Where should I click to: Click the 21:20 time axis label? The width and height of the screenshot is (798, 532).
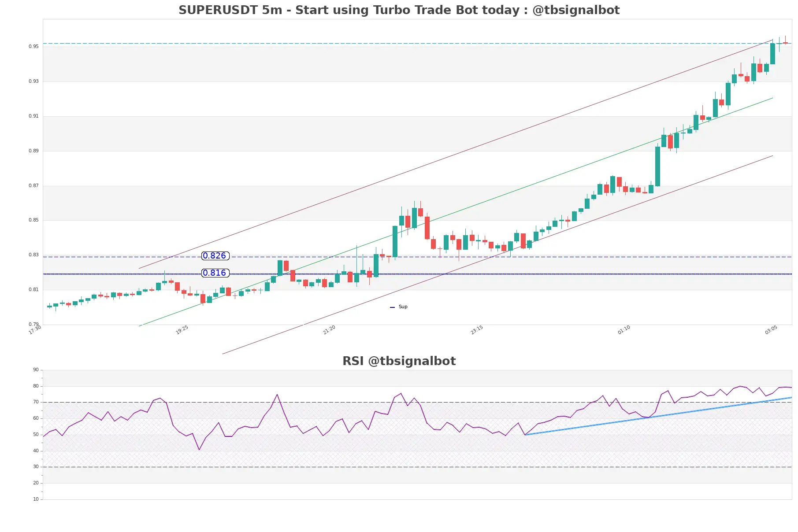click(329, 330)
